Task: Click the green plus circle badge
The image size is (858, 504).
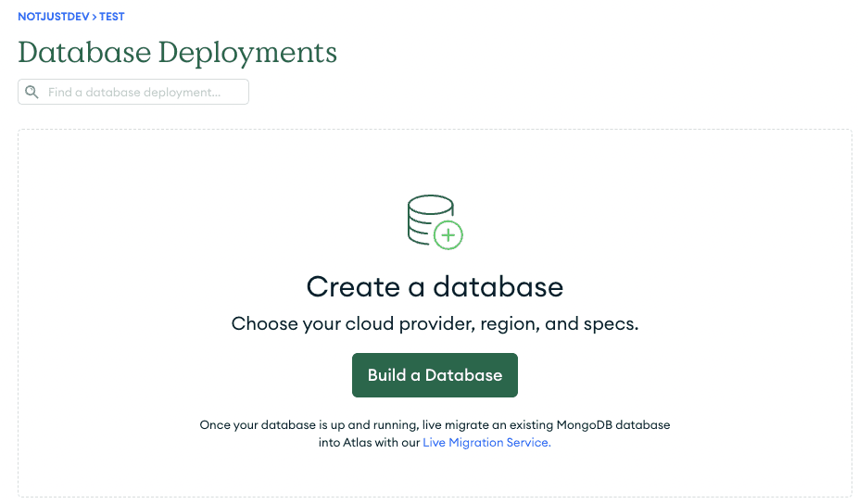Action: (x=448, y=236)
